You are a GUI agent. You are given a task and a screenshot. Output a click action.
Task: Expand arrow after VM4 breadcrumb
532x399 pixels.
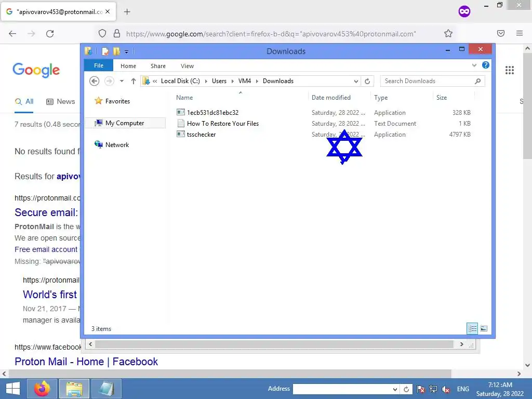click(x=257, y=81)
